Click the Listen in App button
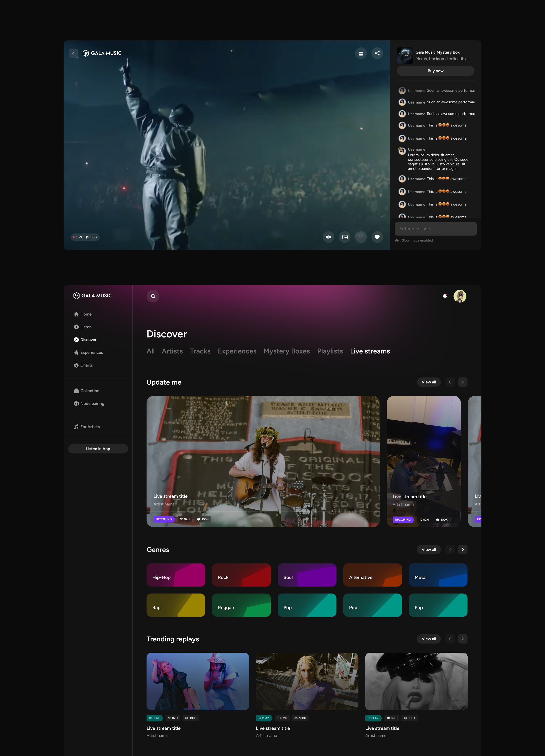 pos(98,449)
